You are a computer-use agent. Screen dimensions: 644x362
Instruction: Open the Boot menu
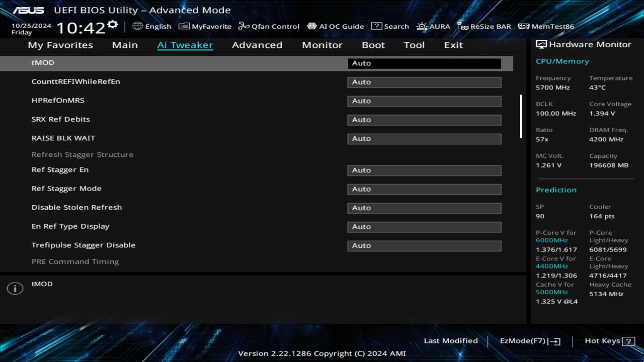tap(373, 45)
